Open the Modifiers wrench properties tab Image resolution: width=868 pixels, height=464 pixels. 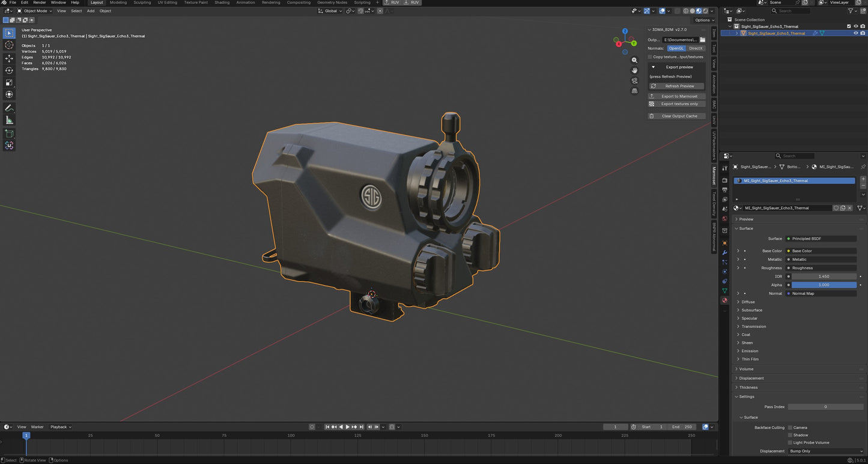[x=724, y=252]
